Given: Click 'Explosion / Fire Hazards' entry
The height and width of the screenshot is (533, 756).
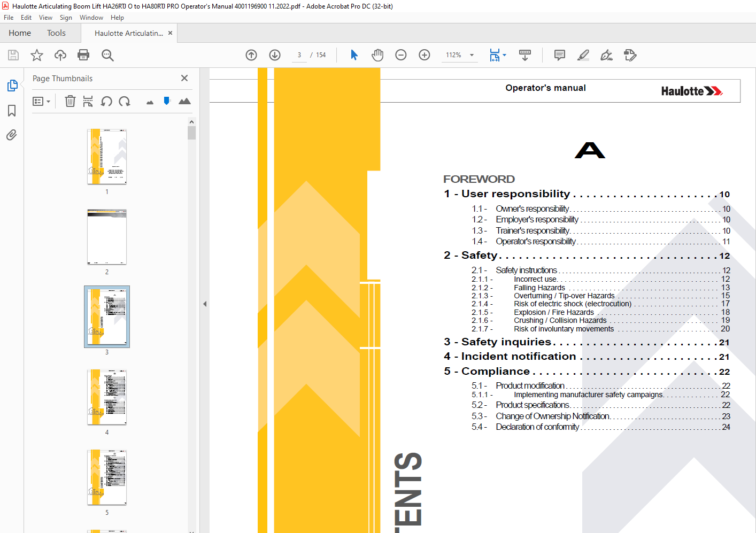Looking at the screenshot, I should 600,312.
